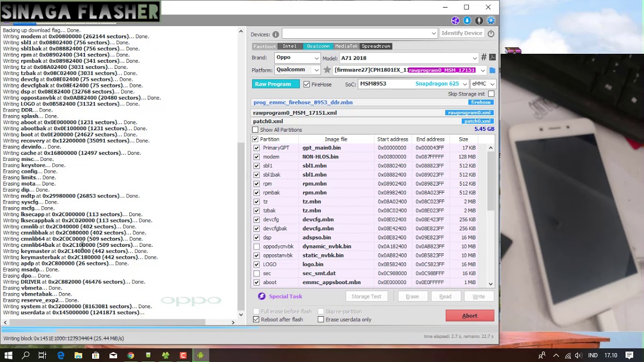
Task: Click the power icon beside Identify Device
Action: (491, 34)
